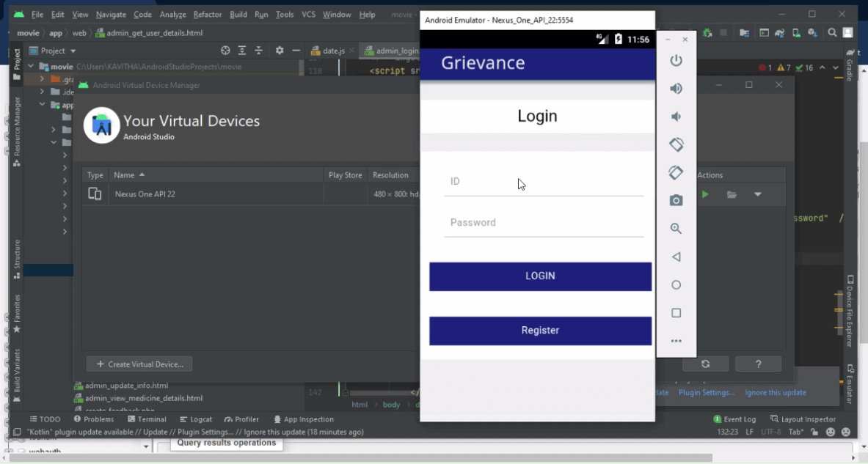Image resolution: width=868 pixels, height=464 pixels.
Task: Click Create Virtual Device button
Action: click(139, 364)
